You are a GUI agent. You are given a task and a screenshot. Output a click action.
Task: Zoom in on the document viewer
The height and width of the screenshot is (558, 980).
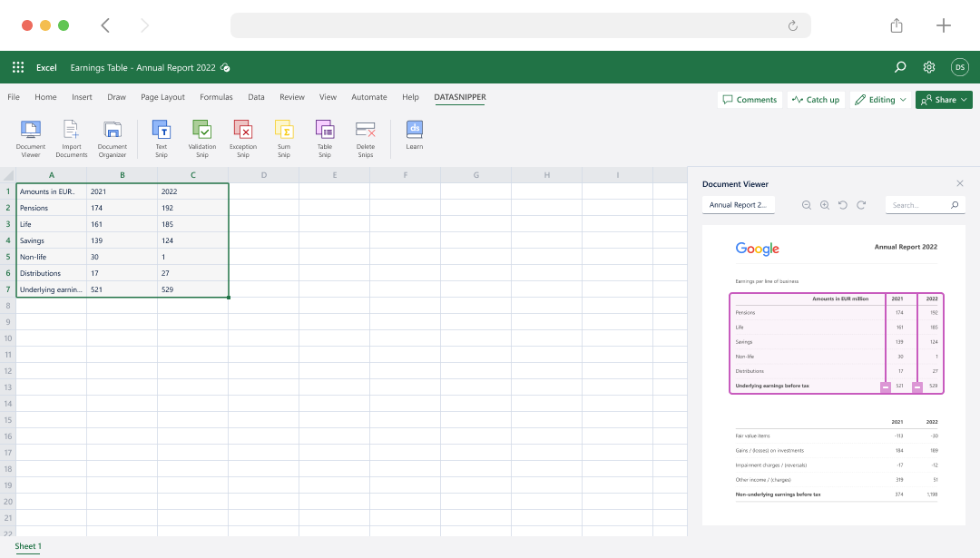point(824,206)
